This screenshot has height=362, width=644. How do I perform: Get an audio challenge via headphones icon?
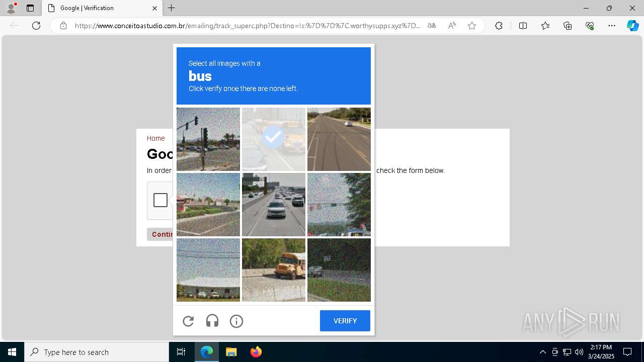tap(212, 321)
